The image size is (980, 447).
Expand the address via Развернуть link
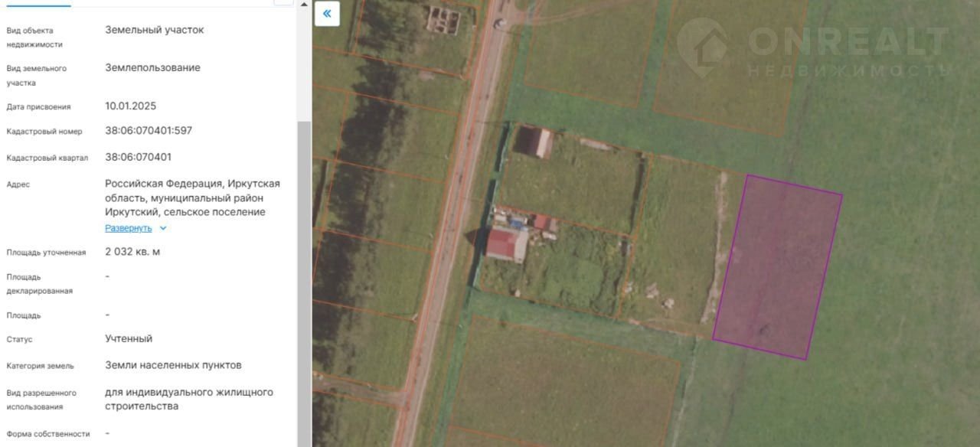(129, 228)
